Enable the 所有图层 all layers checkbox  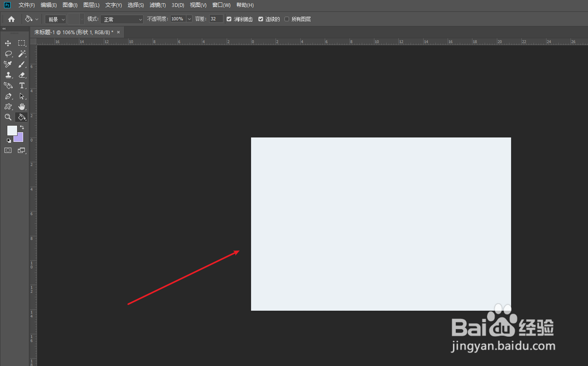(x=287, y=19)
